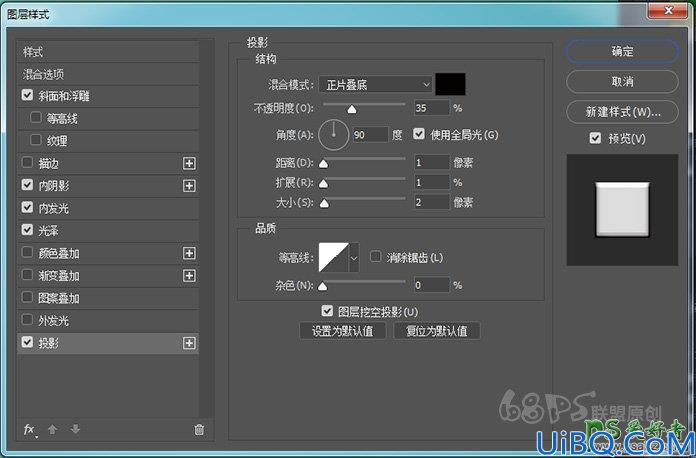This screenshot has width=696, height=458.
Task: Close the 图层样式 dialog window
Action: pos(668,10)
